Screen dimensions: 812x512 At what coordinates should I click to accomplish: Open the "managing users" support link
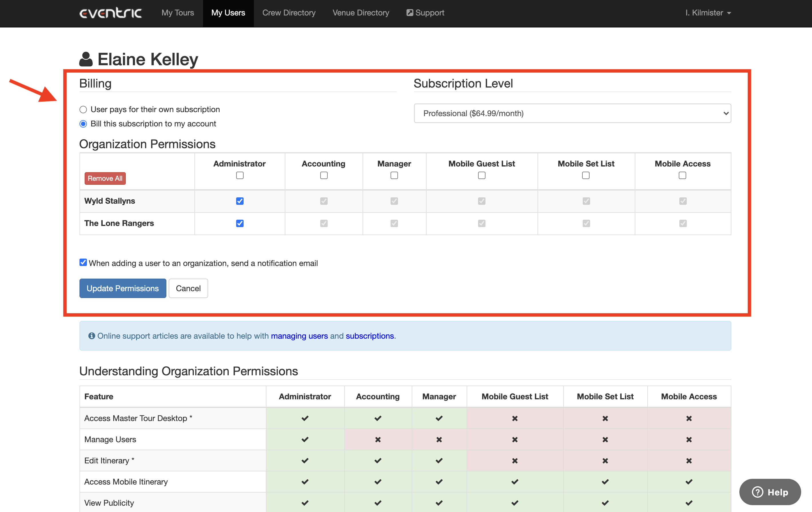[x=299, y=336]
